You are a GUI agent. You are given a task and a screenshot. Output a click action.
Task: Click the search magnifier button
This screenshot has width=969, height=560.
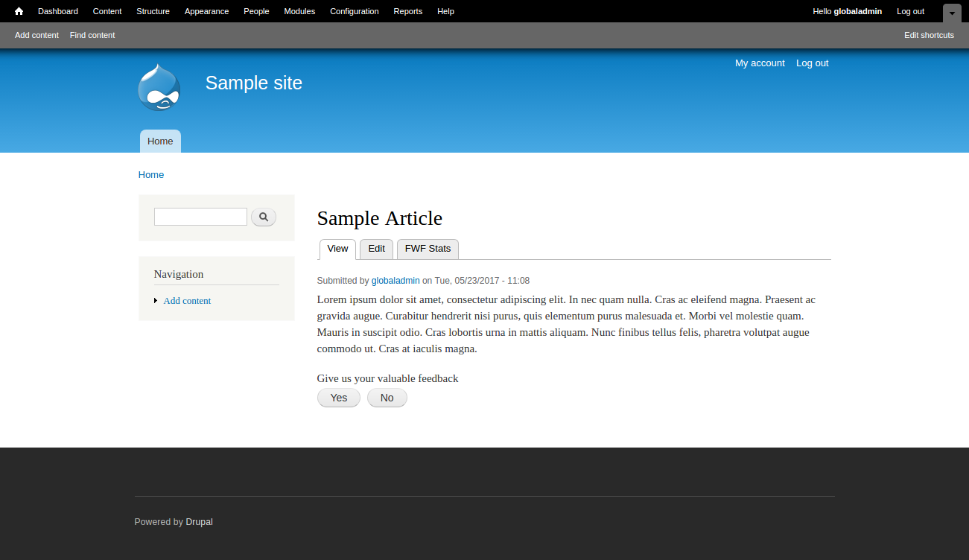263,216
